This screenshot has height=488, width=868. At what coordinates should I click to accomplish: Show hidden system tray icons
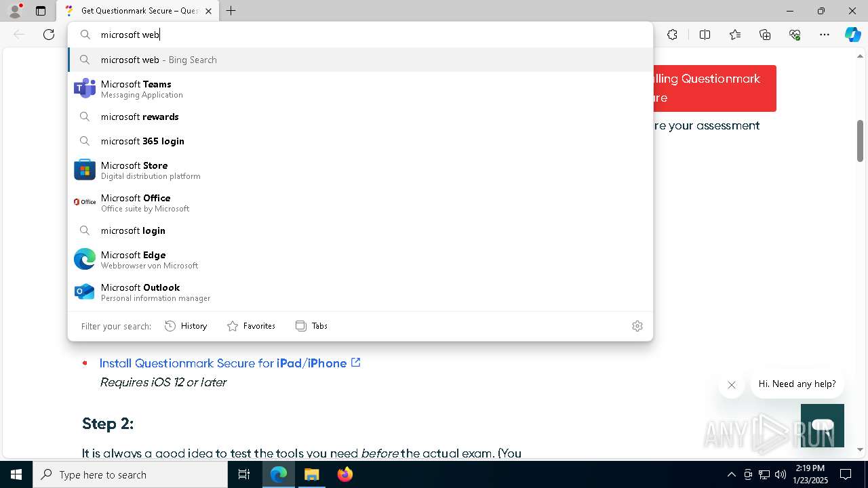coord(731,474)
